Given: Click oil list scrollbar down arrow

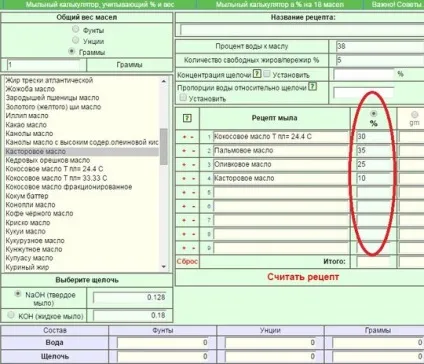Looking at the screenshot, I should [164, 266].
